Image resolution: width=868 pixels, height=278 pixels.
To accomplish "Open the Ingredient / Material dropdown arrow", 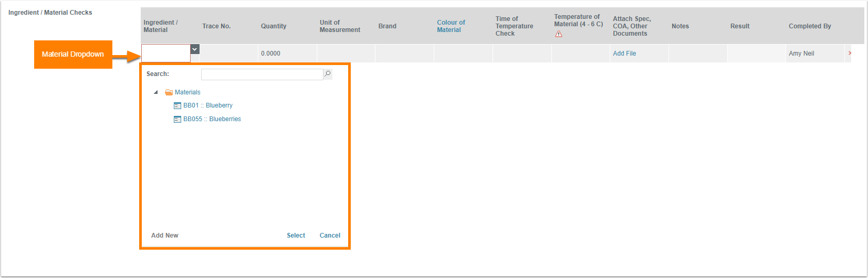I will click(195, 49).
